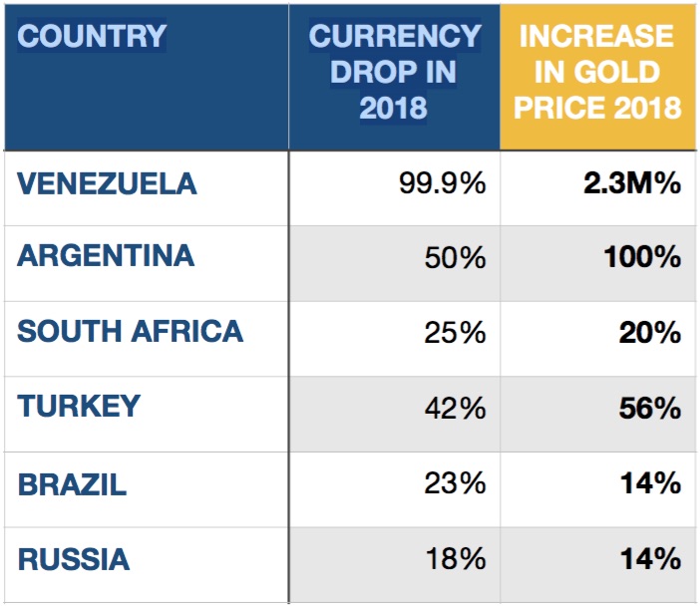Click Russia's 18% currency drop value
Viewport: 700px width, 610px height.
pyautogui.click(x=454, y=558)
